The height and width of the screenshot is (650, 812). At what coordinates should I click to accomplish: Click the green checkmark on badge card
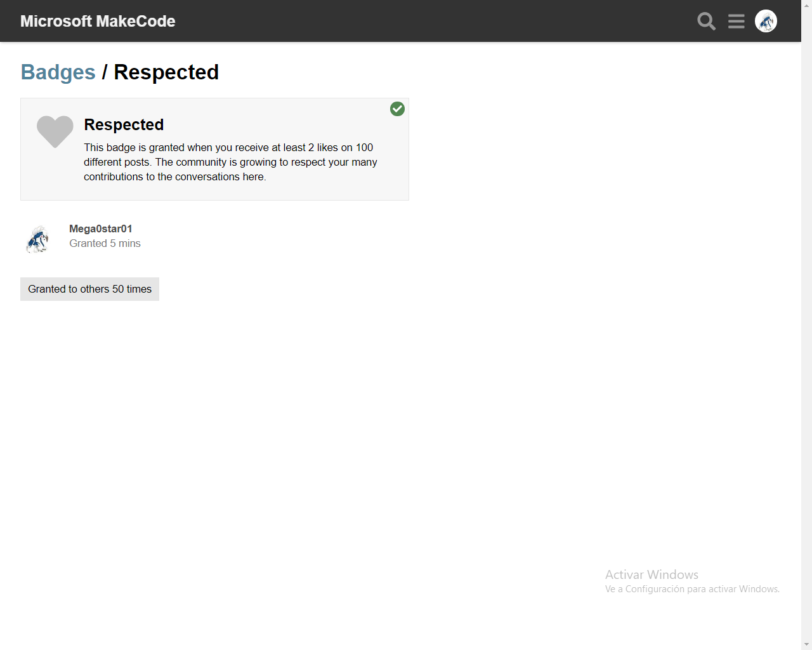397,109
